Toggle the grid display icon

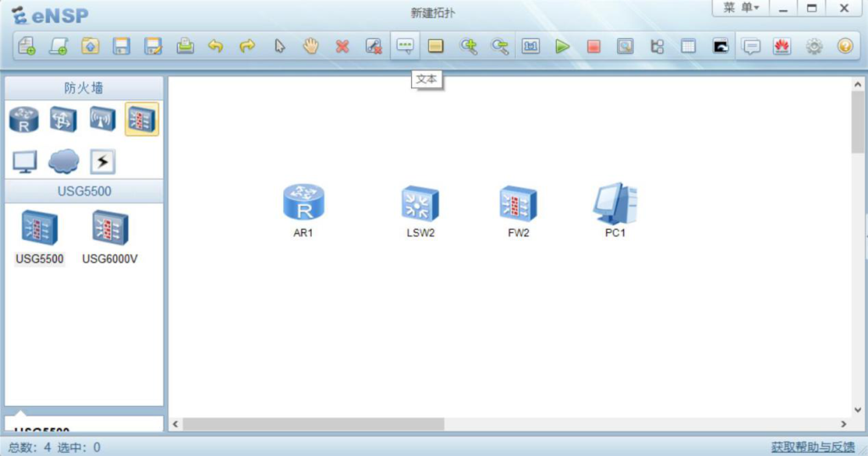click(688, 46)
